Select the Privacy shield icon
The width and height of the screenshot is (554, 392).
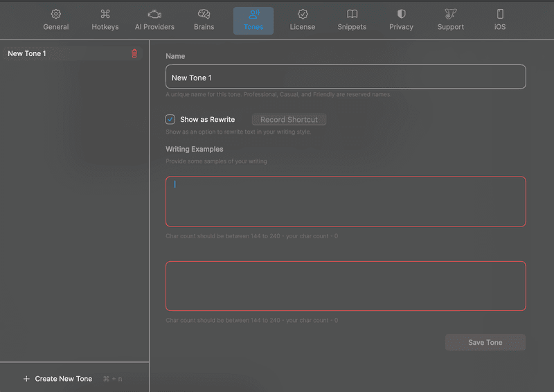[x=401, y=14]
